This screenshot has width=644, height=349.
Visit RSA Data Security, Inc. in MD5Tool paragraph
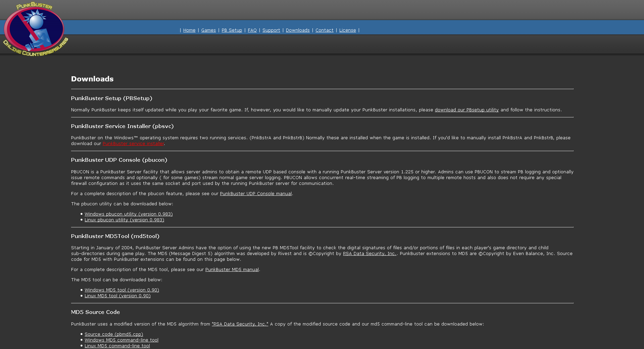tap(370, 254)
